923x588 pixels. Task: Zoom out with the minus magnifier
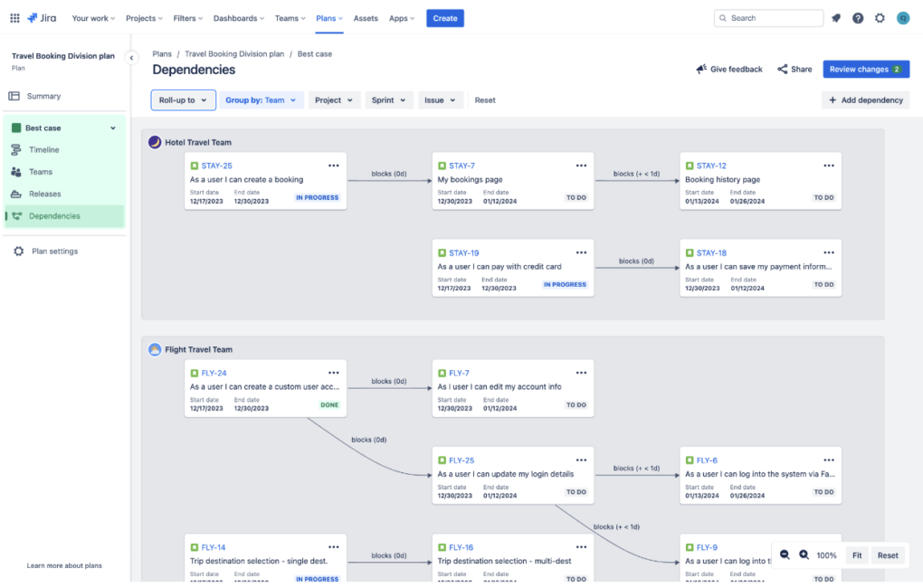(x=785, y=555)
